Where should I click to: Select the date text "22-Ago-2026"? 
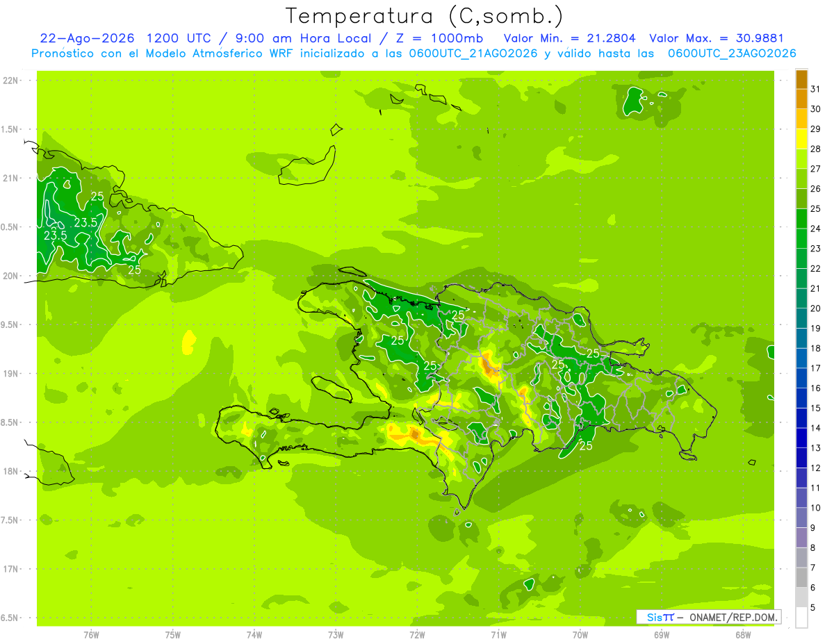[x=88, y=38]
